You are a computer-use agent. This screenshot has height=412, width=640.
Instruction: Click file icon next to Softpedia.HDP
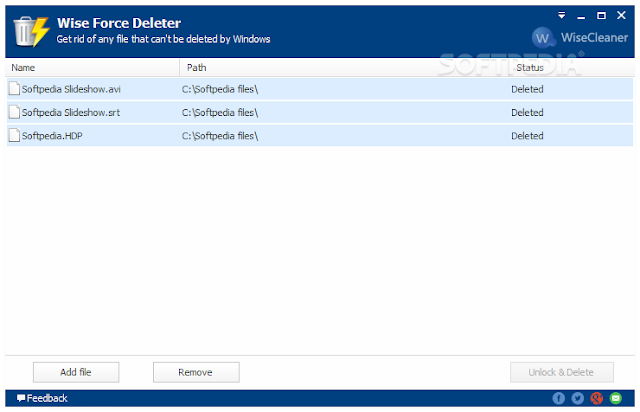click(x=14, y=135)
